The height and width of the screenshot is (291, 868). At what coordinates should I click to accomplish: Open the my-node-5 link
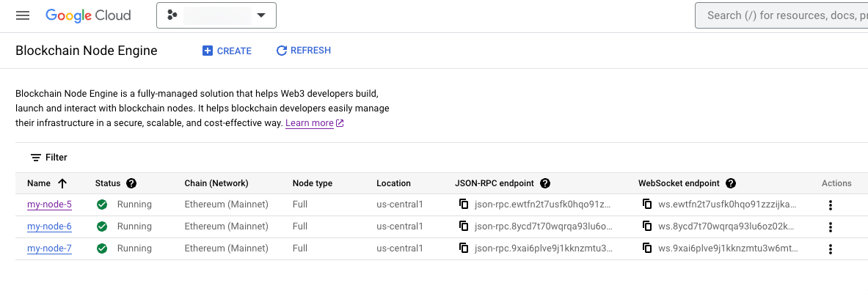(49, 205)
